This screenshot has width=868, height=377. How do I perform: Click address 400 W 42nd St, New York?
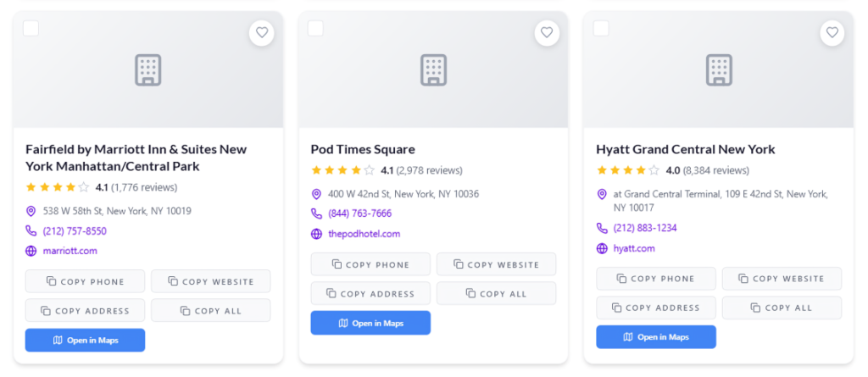(403, 194)
